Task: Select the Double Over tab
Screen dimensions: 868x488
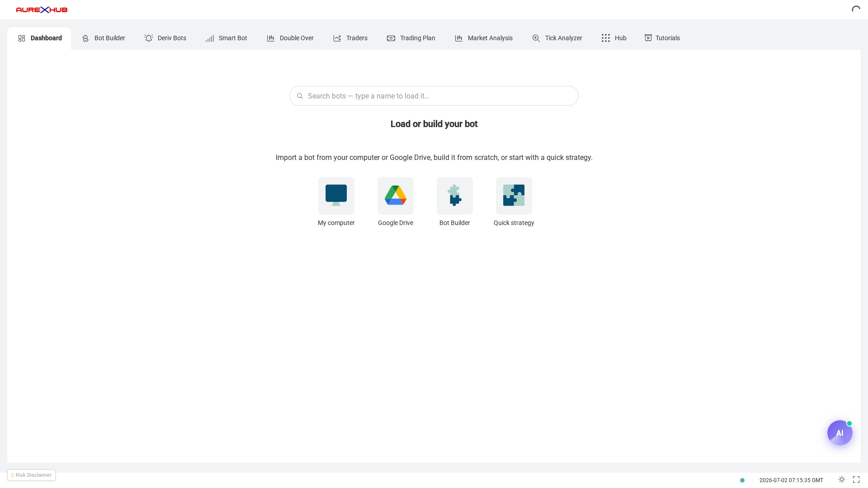Action: click(290, 38)
